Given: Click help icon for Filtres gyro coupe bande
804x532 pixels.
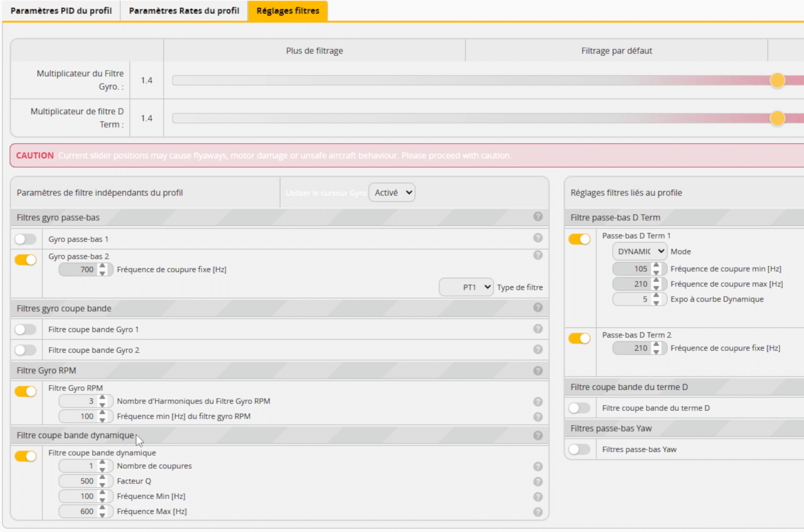Looking at the screenshot, I should (538, 308).
